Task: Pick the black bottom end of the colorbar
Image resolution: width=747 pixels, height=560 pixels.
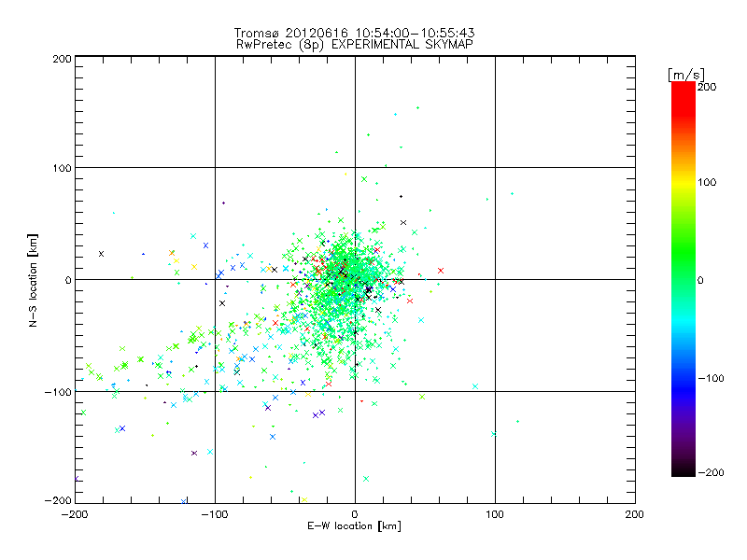Action: click(683, 469)
